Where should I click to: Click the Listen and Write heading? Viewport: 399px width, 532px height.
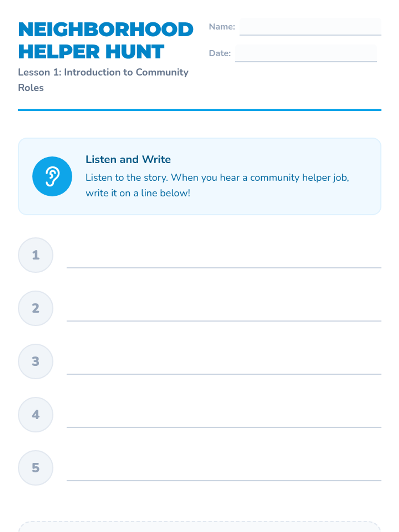(x=128, y=159)
